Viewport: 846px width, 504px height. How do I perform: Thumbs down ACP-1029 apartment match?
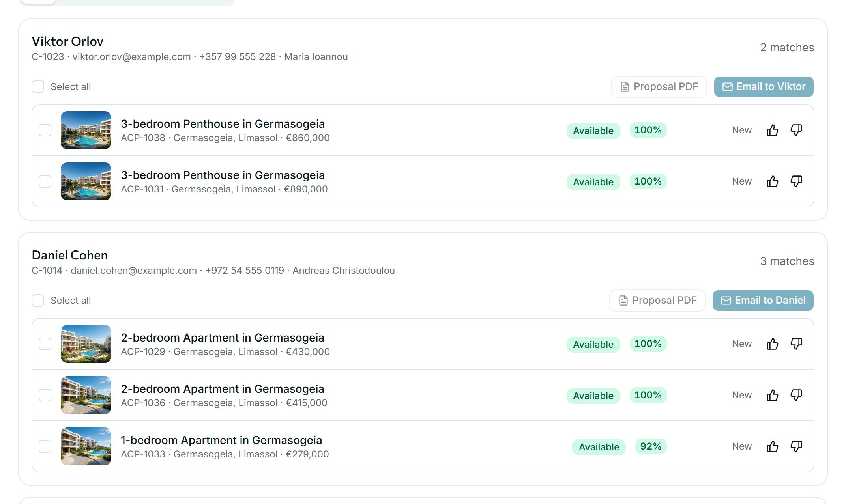[796, 344]
